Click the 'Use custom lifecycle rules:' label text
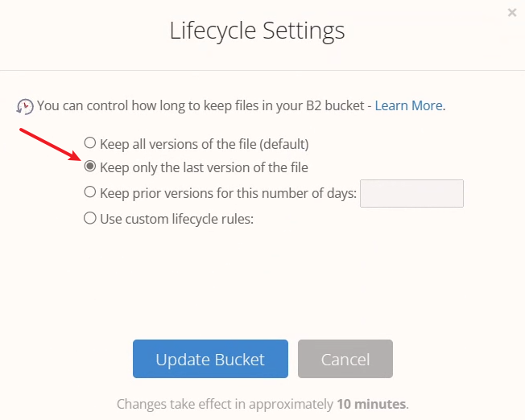The height and width of the screenshot is (420, 525). tap(176, 218)
